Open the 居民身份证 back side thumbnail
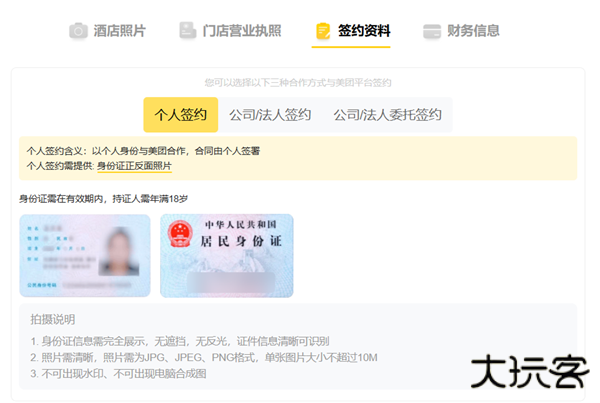This screenshot has height=403, width=600. coord(227,256)
